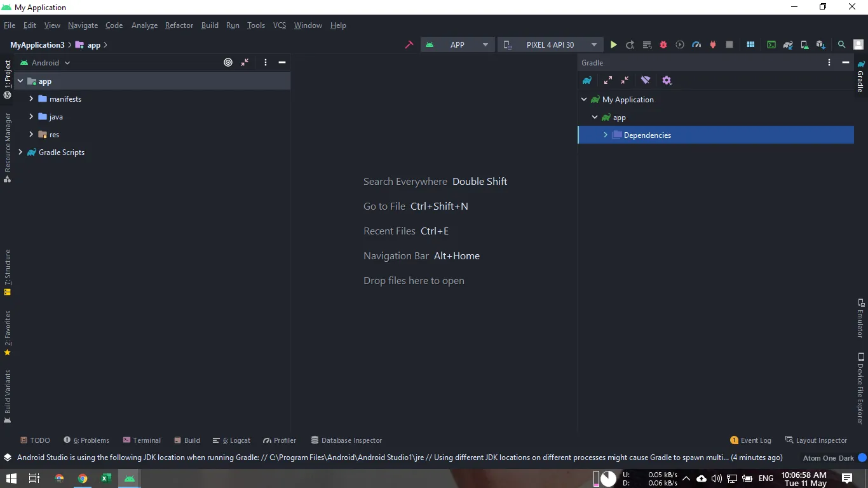Open Database Inspector tool window
The width and height of the screenshot is (868, 488).
coord(346,440)
